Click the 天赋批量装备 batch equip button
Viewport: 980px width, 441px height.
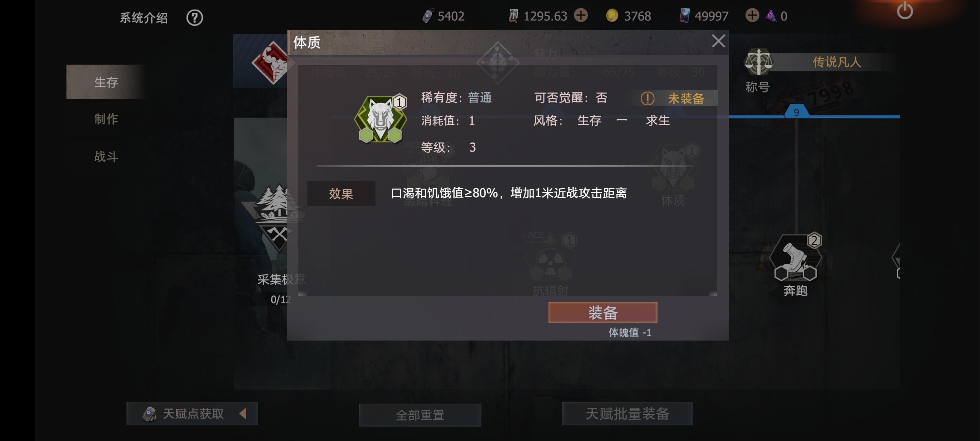(627, 414)
